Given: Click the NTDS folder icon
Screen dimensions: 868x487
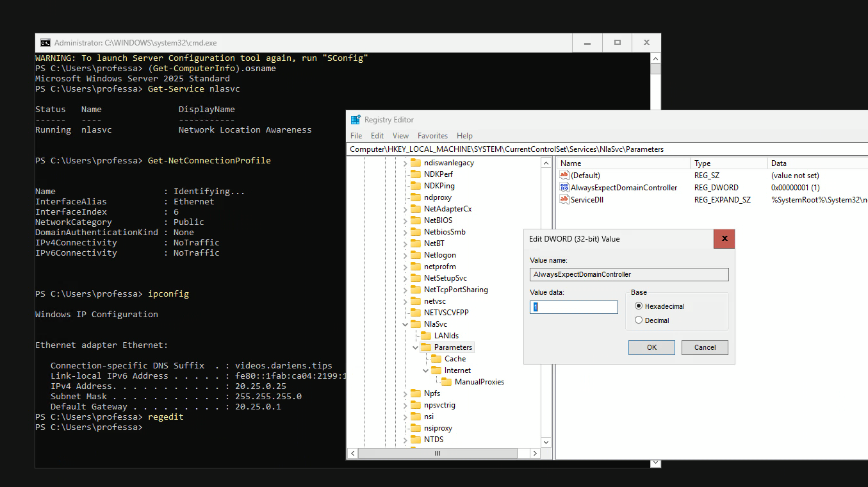Looking at the screenshot, I should click(x=416, y=440).
